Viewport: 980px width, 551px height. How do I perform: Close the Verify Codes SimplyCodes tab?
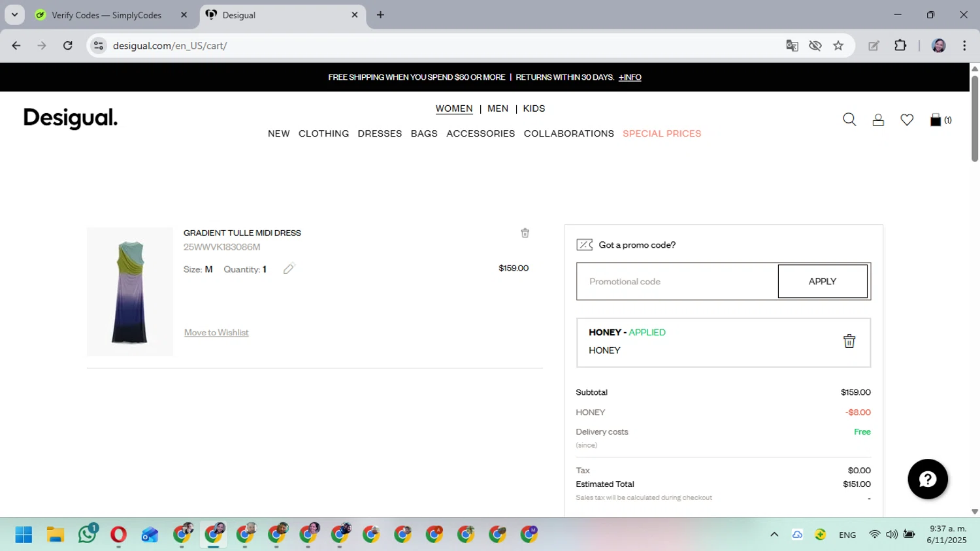tap(184, 15)
